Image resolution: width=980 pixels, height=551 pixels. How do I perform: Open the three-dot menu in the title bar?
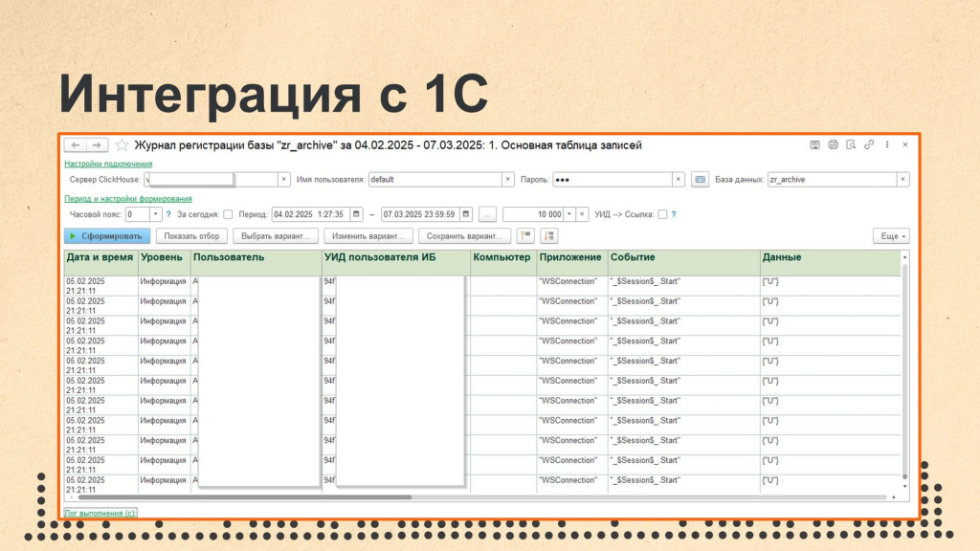tap(887, 144)
